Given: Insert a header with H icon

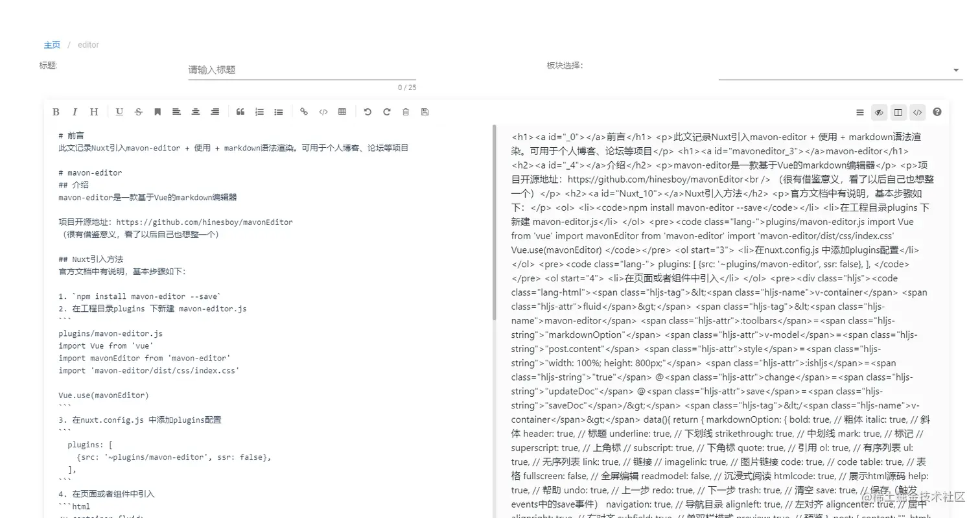Looking at the screenshot, I should tap(94, 112).
